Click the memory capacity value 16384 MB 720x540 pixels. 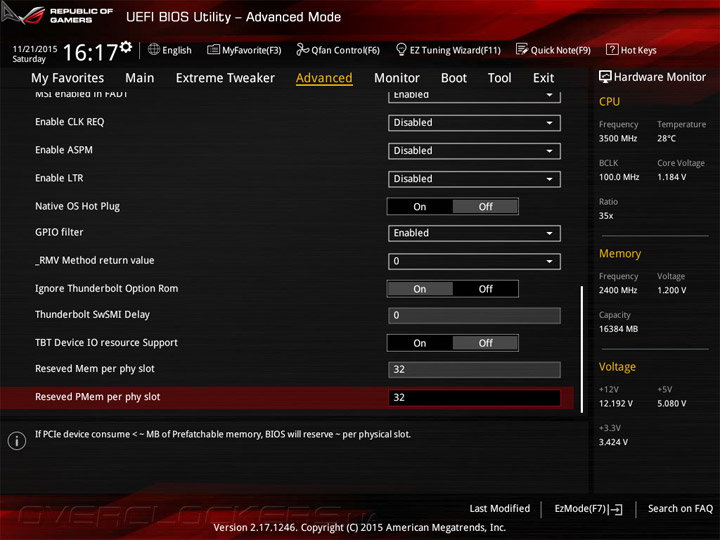(618, 329)
